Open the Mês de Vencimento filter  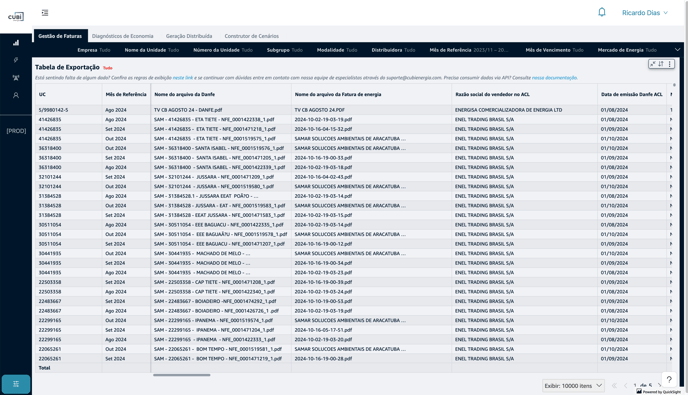point(555,50)
